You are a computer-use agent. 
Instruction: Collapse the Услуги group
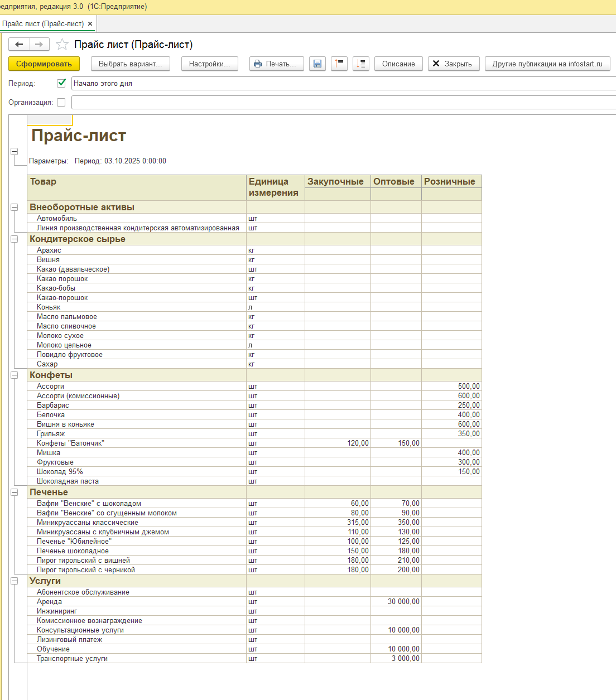[15, 581]
